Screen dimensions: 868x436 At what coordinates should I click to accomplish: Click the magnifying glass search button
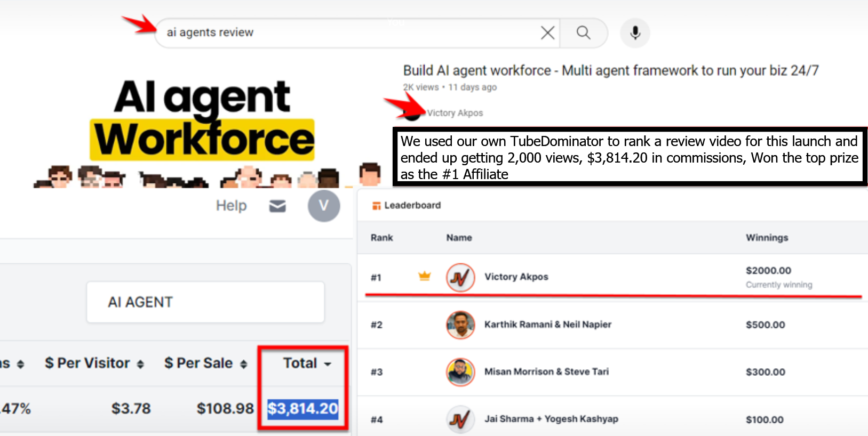[x=584, y=33]
